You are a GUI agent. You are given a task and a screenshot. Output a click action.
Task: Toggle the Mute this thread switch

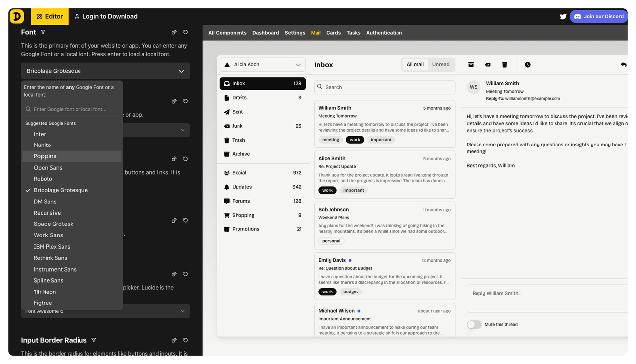tap(474, 324)
